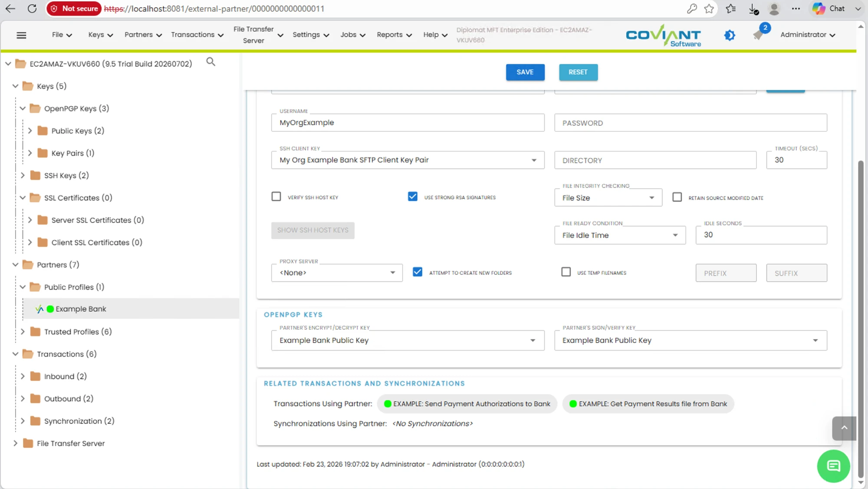Open browser favorites list icon
The width and height of the screenshot is (868, 489).
[731, 9]
